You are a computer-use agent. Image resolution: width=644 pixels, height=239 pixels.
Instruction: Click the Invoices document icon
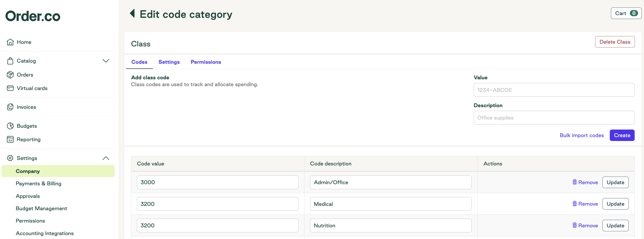click(10, 107)
